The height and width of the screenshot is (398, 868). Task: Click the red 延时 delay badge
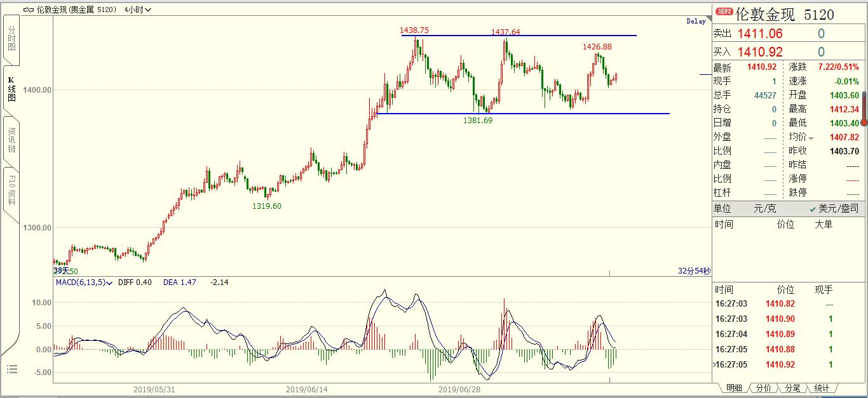(723, 11)
